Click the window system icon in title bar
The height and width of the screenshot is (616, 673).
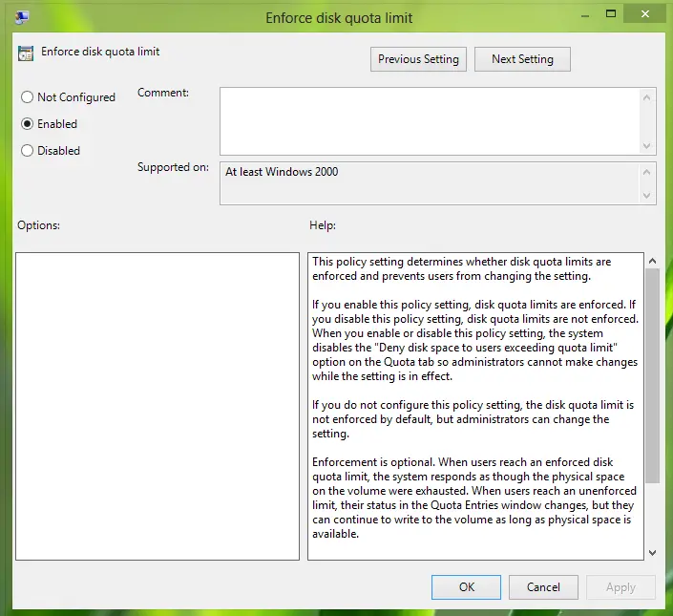(22, 17)
